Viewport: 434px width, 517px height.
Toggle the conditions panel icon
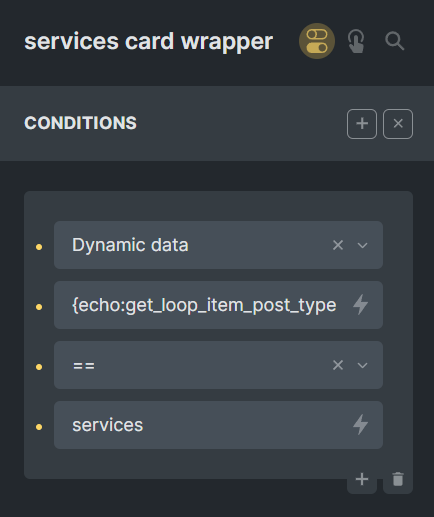[x=317, y=41]
